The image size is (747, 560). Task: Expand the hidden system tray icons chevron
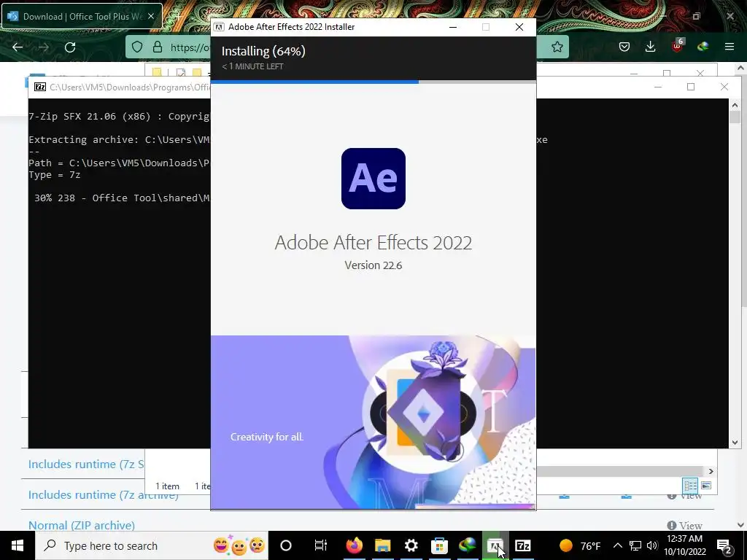[617, 545]
